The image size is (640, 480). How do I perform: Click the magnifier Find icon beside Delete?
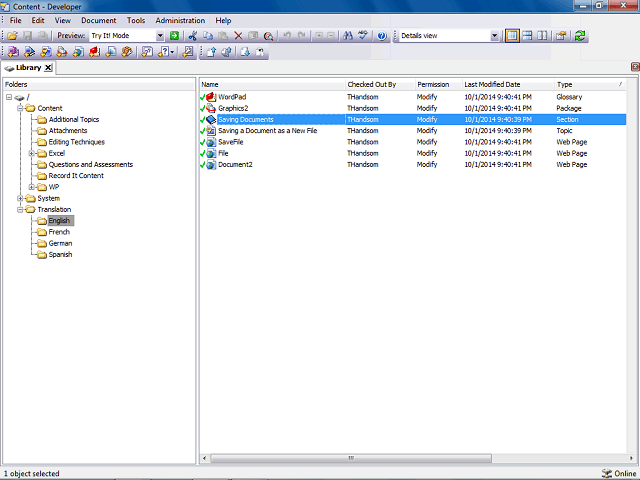[x=268, y=36]
